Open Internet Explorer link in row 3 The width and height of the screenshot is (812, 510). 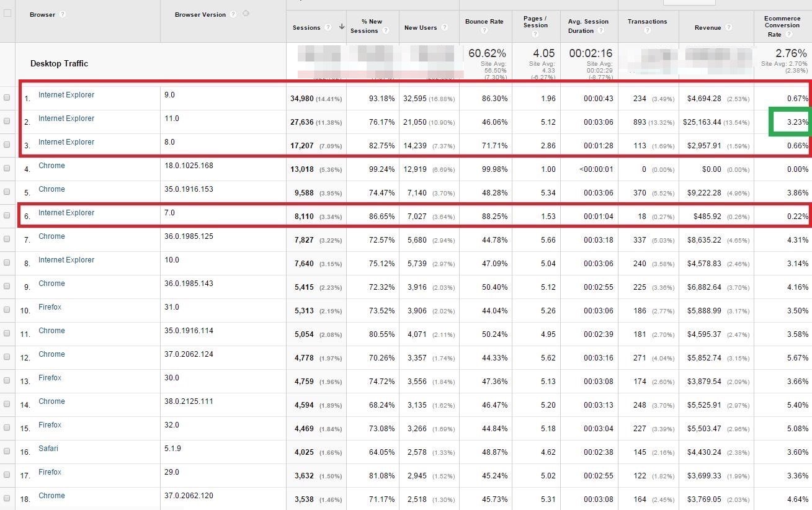tap(66, 142)
